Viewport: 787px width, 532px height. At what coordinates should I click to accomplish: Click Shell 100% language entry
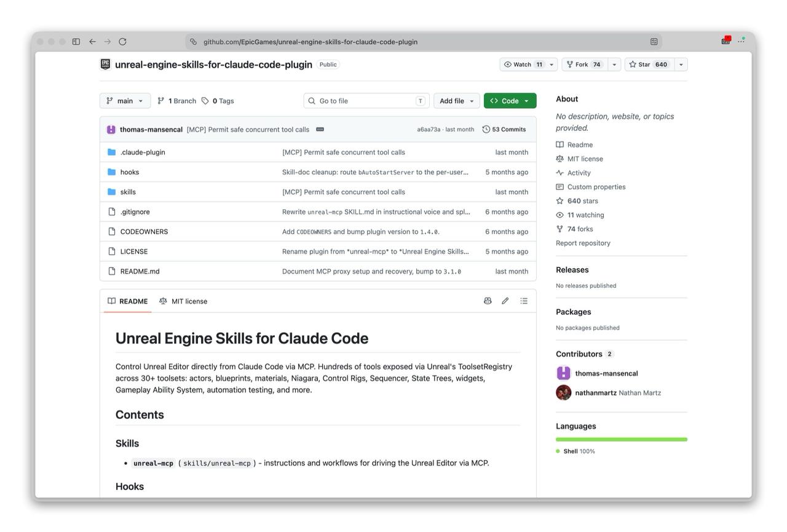coord(575,451)
